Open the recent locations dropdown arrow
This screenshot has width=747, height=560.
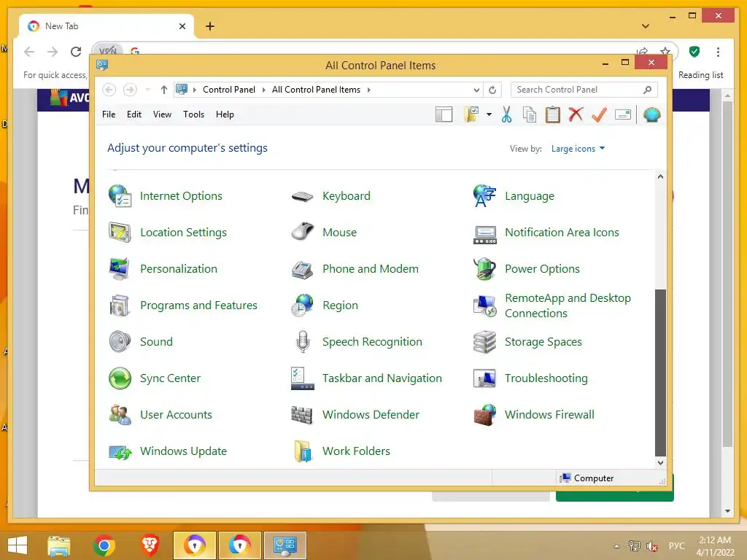(x=147, y=90)
